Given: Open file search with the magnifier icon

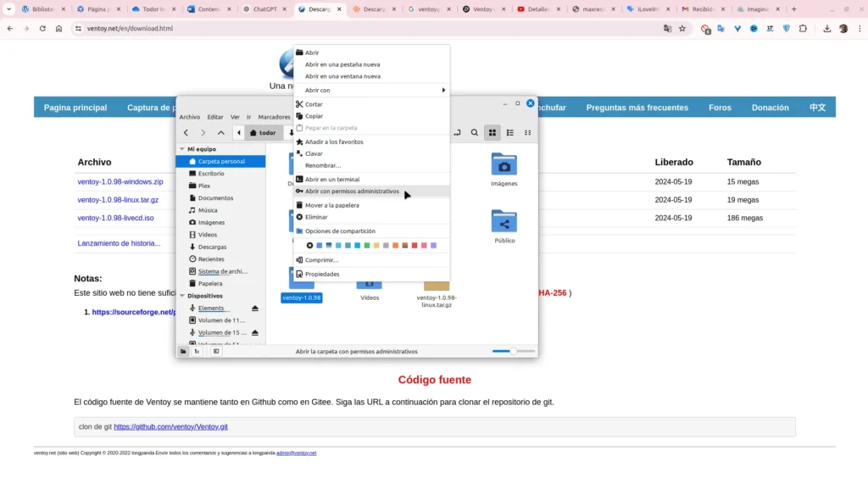Looking at the screenshot, I should (x=475, y=133).
